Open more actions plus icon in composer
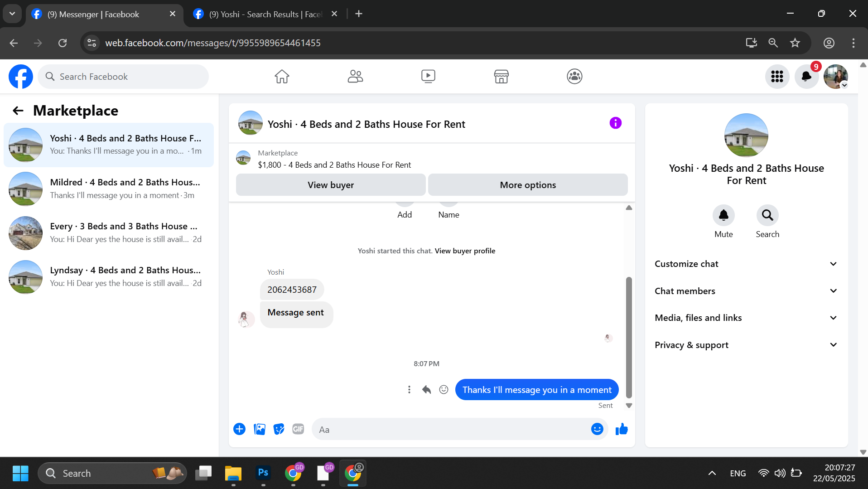868x489 pixels. pos(239,429)
